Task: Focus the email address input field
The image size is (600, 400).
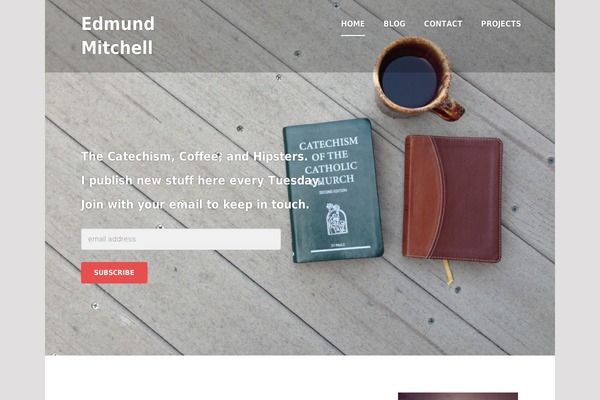Action: coord(181,239)
